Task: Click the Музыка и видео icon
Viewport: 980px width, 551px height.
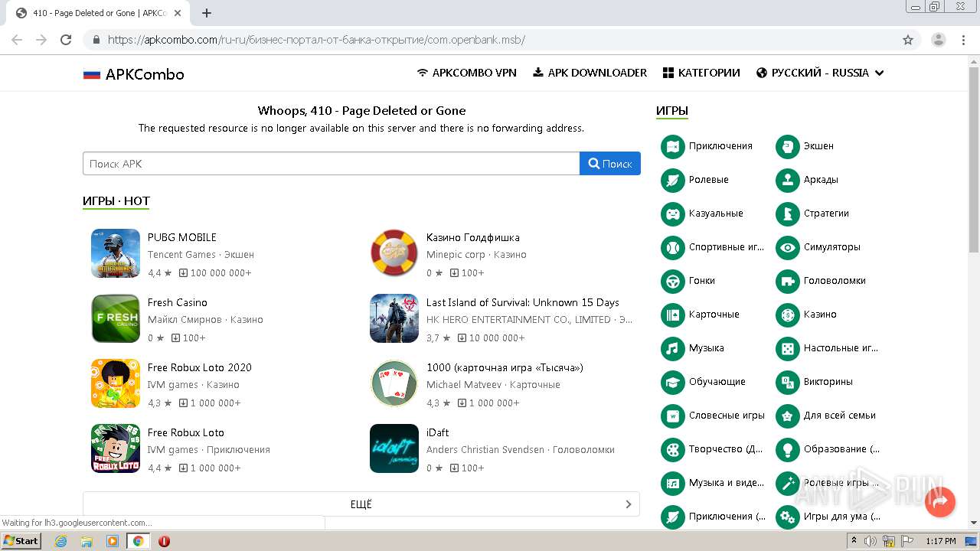Action: click(x=673, y=483)
